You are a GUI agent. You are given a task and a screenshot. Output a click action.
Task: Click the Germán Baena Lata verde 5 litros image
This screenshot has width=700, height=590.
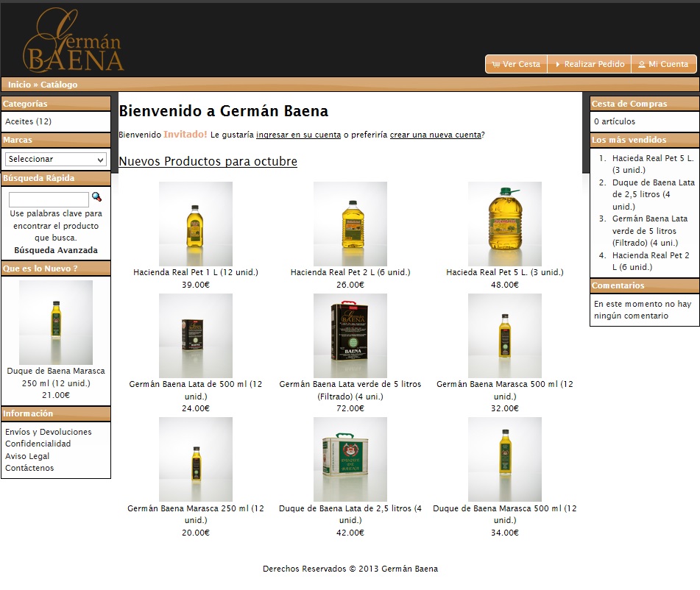tap(350, 335)
